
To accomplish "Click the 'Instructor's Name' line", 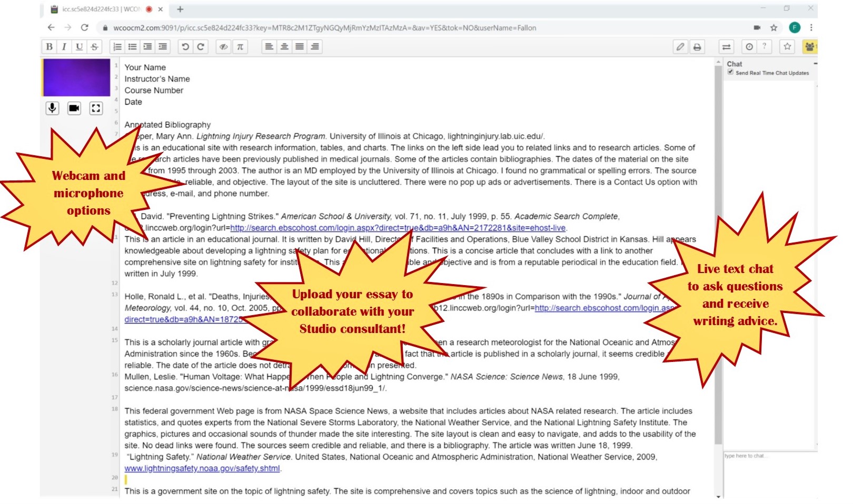I will (x=157, y=79).
